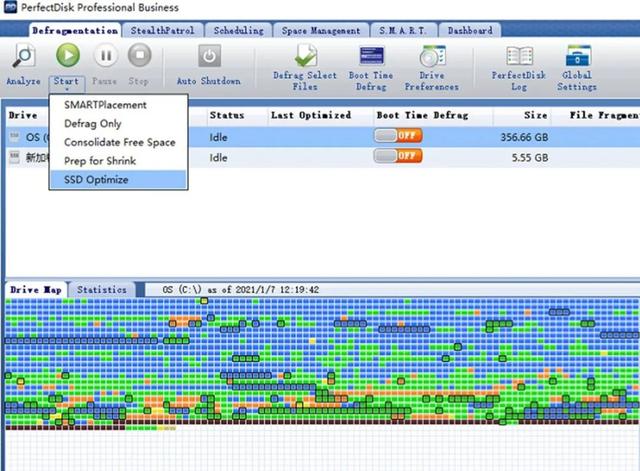Click the Analyze magnifier icon
The height and width of the screenshot is (471, 640).
point(24,56)
